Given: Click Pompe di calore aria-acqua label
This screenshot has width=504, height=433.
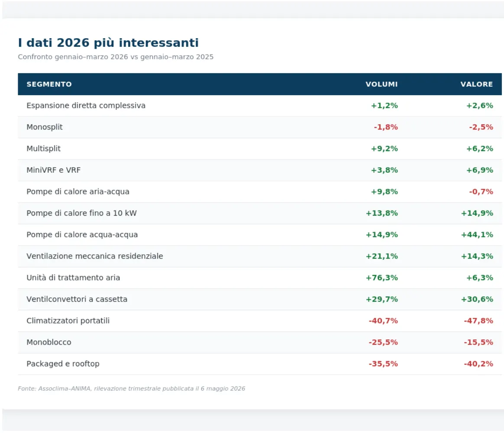Looking at the screenshot, I should 78,192.
